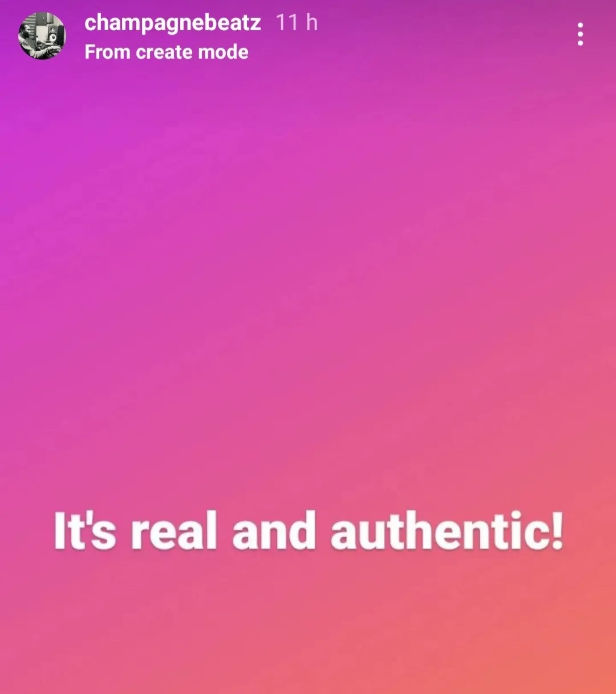The width and height of the screenshot is (616, 694).
Task: Tap the champagnebeatz profile picture
Action: [x=42, y=35]
